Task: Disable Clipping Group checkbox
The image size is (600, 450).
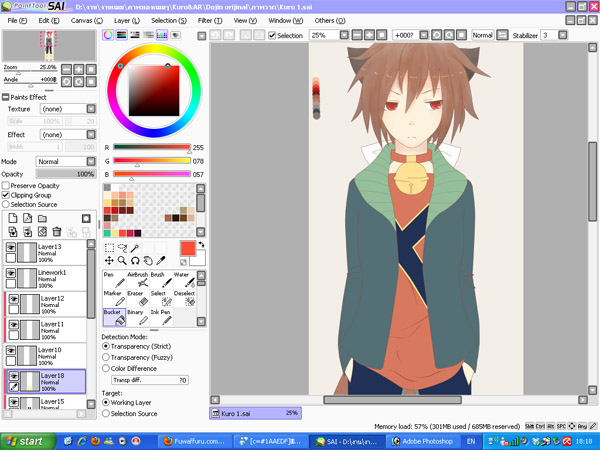Action: click(x=6, y=195)
